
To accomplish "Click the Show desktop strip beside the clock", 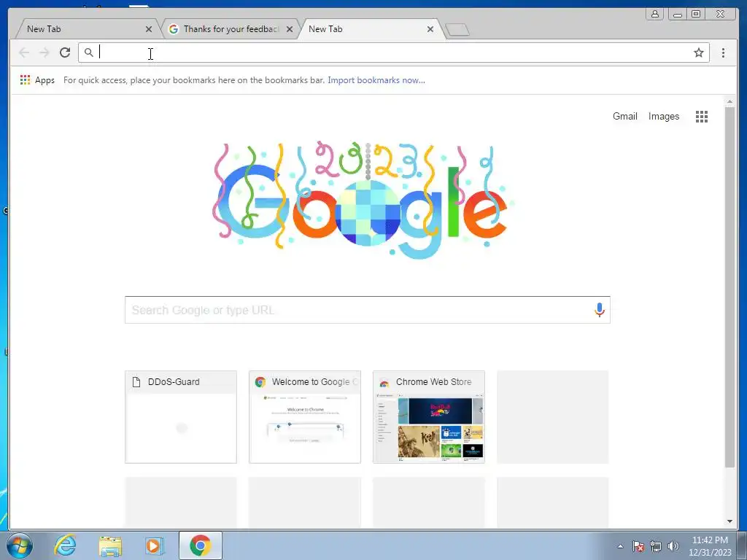I will tap(742, 545).
